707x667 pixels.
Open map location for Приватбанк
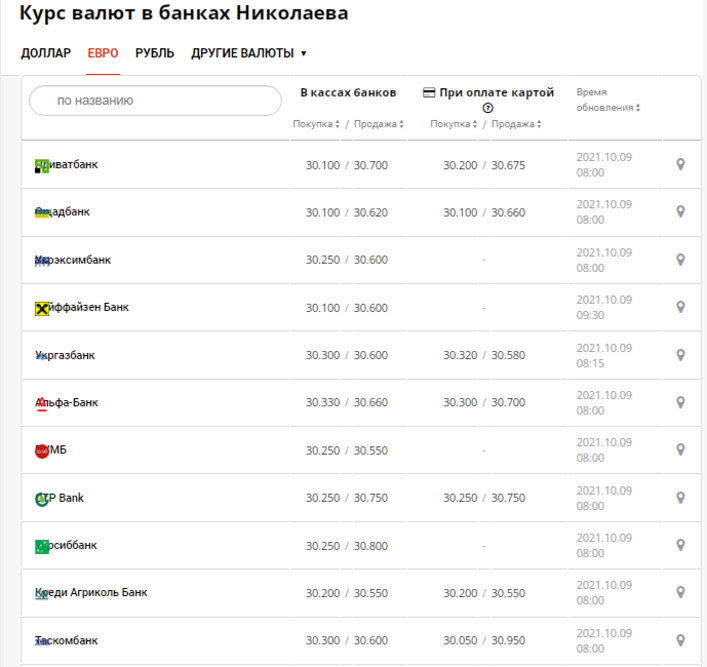680,165
